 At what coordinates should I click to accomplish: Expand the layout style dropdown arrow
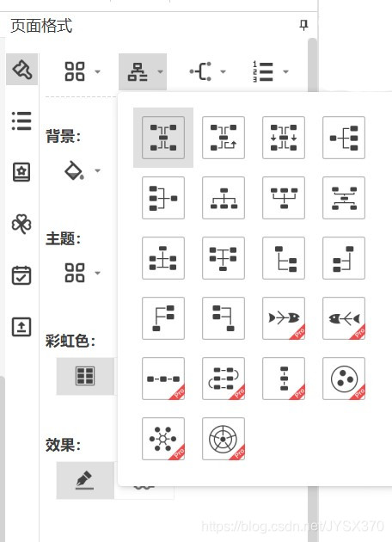tap(160, 71)
